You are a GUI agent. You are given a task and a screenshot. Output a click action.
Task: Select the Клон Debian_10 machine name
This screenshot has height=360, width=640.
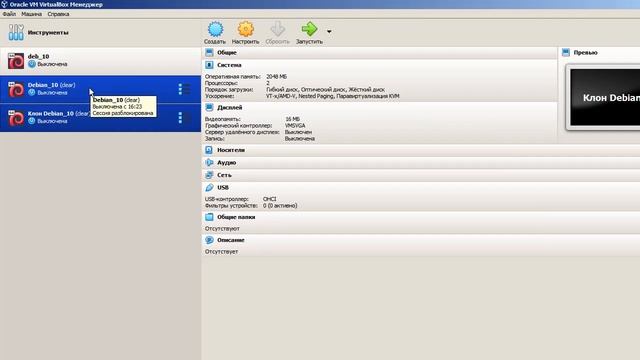[58, 113]
